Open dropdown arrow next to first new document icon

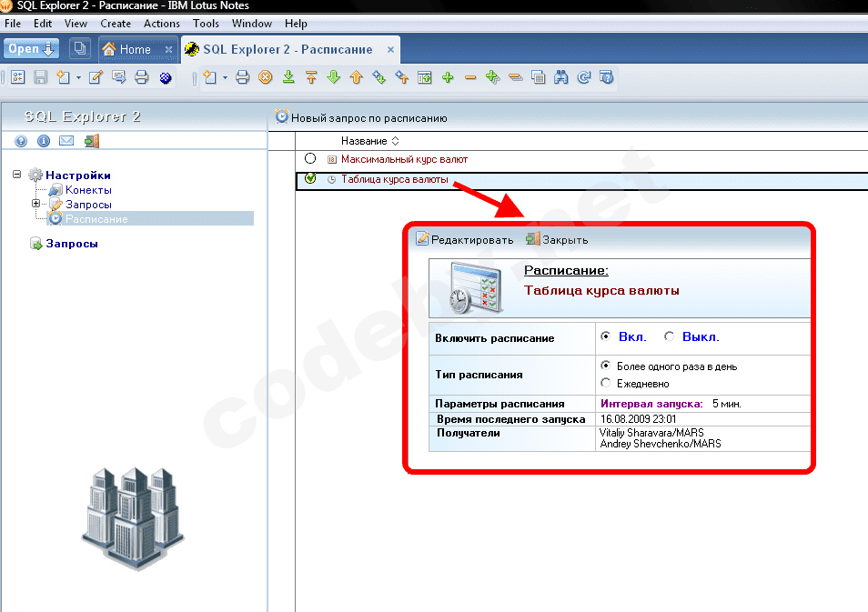click(78, 78)
